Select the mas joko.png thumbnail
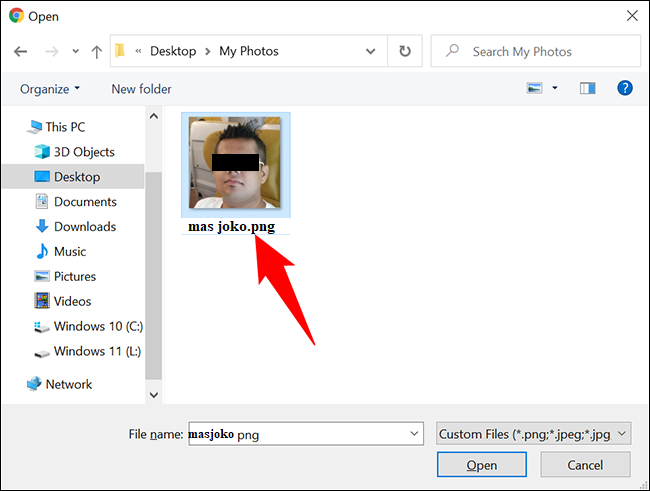The width and height of the screenshot is (650, 491). click(x=236, y=163)
